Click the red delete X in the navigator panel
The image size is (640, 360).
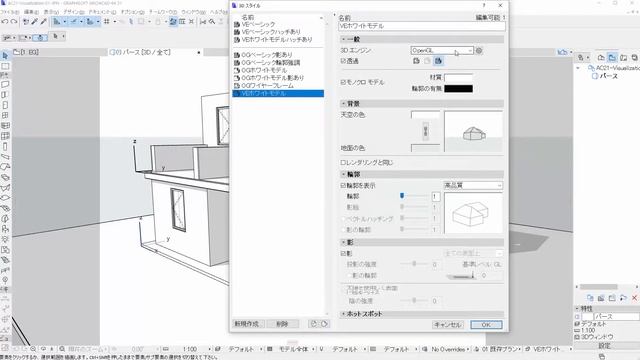click(x=634, y=298)
